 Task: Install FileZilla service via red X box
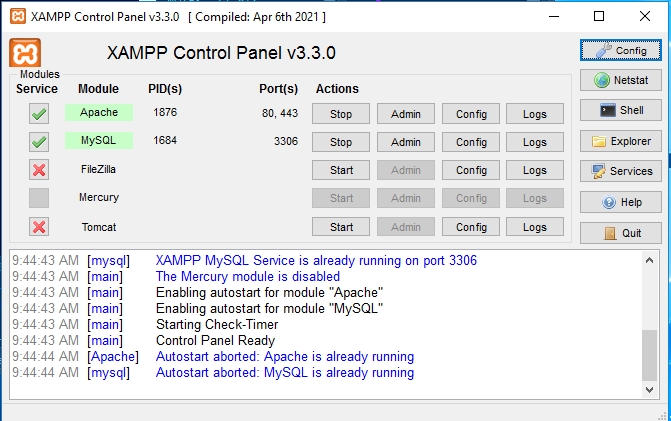[39, 170]
